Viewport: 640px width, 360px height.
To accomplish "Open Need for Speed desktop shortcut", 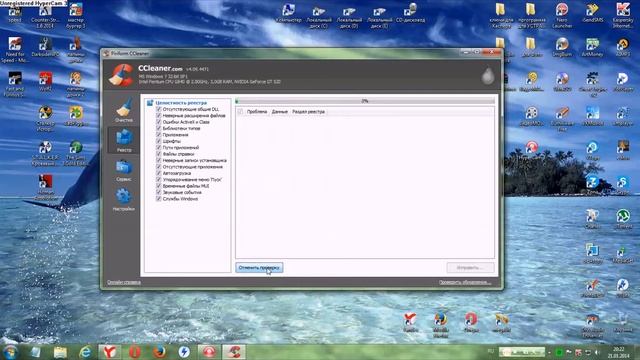I will tap(15, 50).
